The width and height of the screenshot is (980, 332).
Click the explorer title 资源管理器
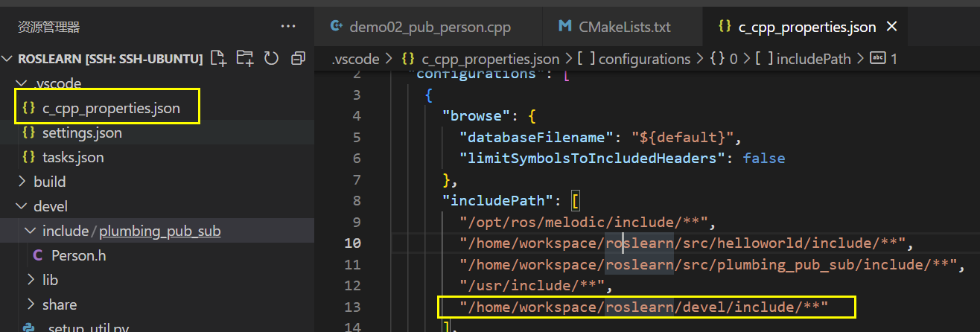(49, 28)
